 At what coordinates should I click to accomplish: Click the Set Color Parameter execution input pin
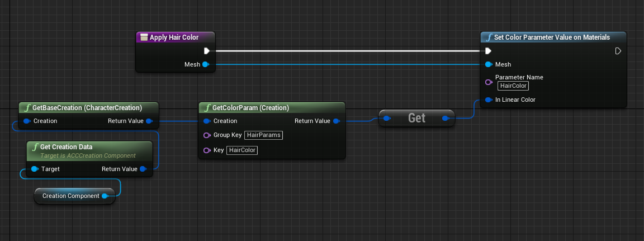(x=489, y=51)
